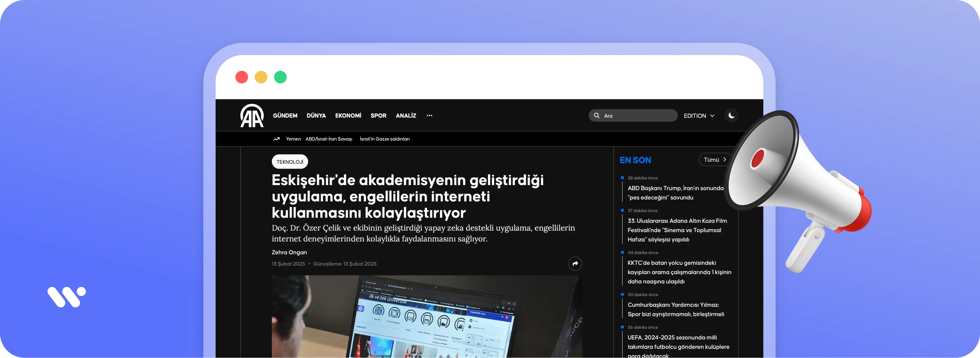Open the ANALİZ section
The image size is (980, 358).
tap(405, 116)
